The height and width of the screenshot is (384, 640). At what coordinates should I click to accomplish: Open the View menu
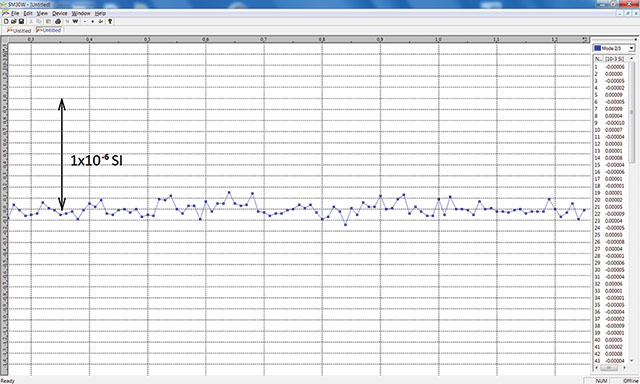tap(42, 13)
